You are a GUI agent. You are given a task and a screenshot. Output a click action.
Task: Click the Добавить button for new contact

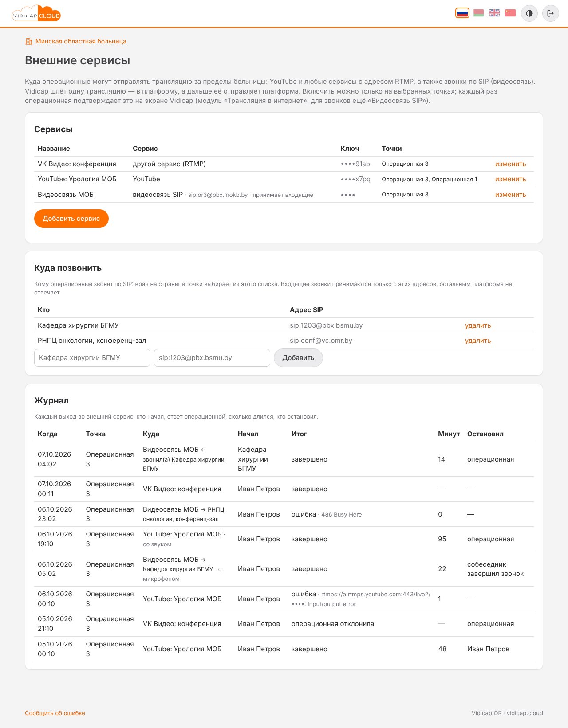[298, 358]
